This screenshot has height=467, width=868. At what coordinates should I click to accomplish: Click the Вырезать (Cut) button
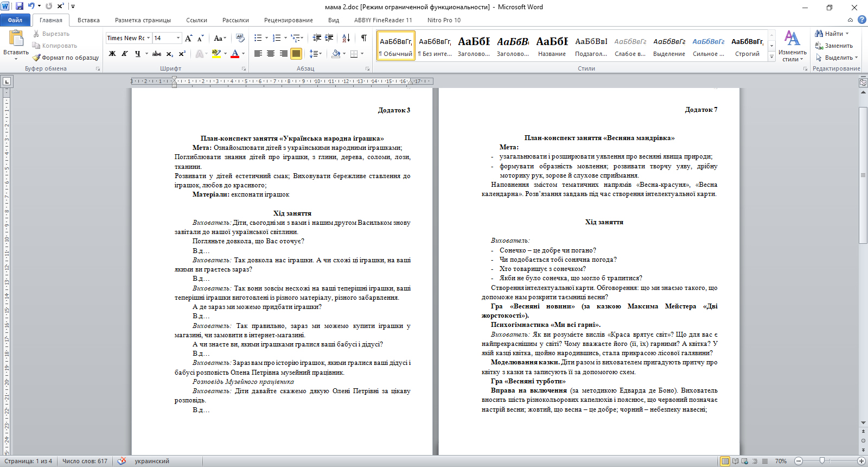[51, 34]
